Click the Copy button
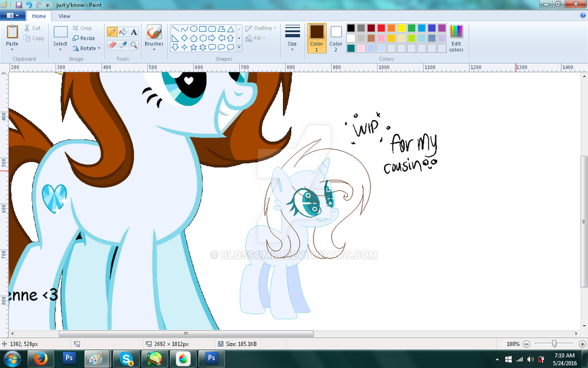 pos(34,39)
